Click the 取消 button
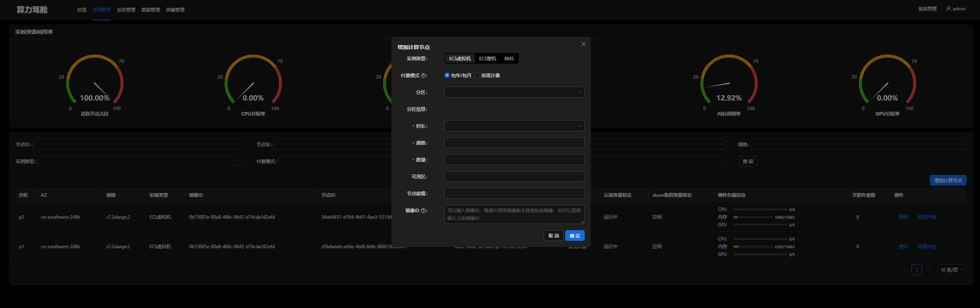 click(x=553, y=236)
